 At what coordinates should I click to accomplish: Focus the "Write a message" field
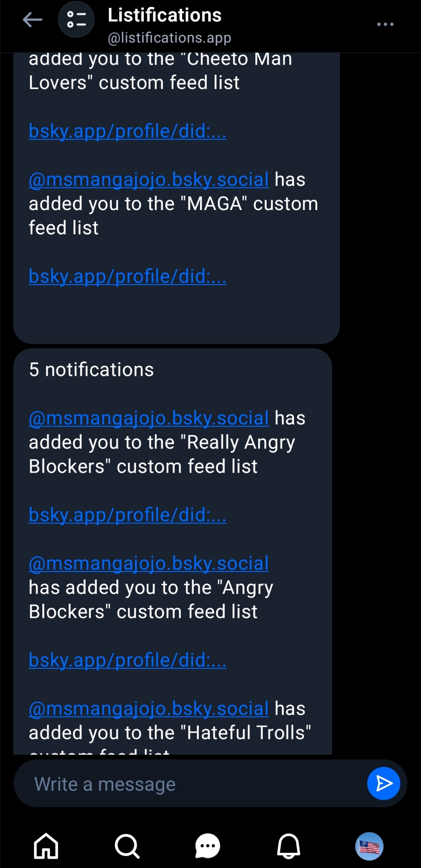pyautogui.click(x=191, y=784)
